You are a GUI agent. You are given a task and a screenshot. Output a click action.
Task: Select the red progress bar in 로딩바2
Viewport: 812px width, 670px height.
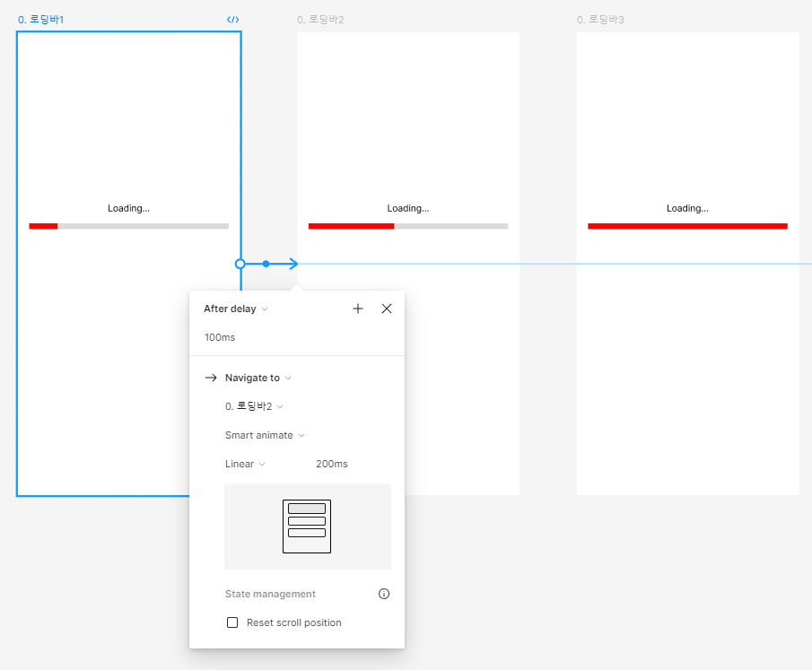(351, 226)
